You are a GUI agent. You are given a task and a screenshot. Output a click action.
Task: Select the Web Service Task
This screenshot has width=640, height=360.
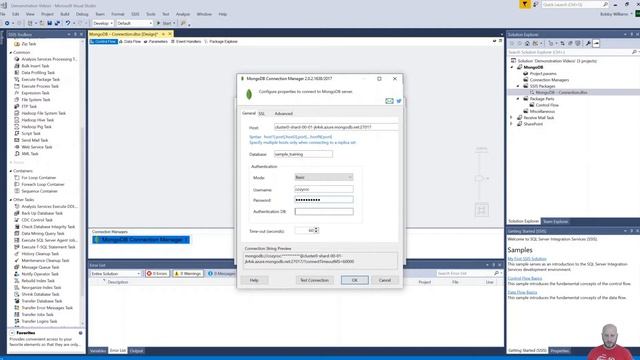pos(36,147)
